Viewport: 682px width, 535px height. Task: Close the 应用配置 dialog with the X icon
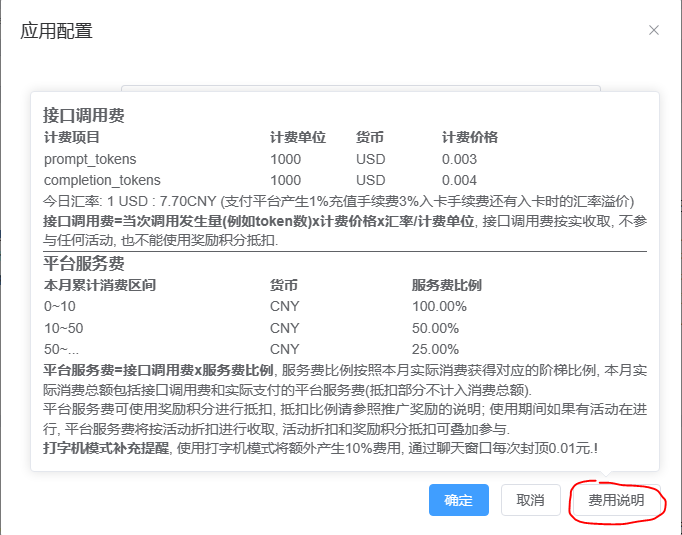[654, 30]
